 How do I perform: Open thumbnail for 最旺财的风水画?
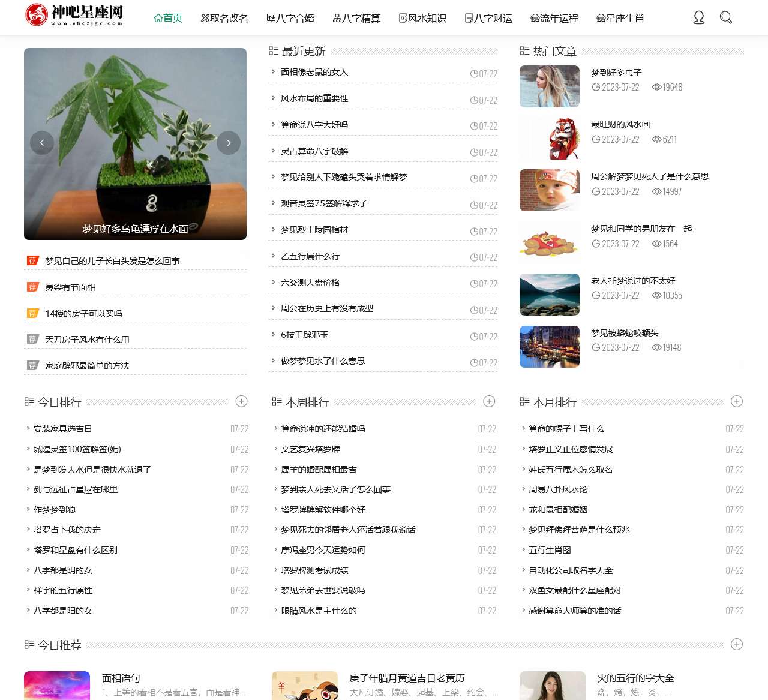point(550,139)
